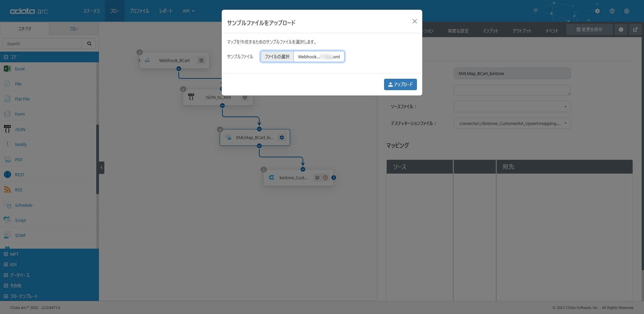
Task: Click the help question mark beside 変更を保存
Action: (x=621, y=29)
